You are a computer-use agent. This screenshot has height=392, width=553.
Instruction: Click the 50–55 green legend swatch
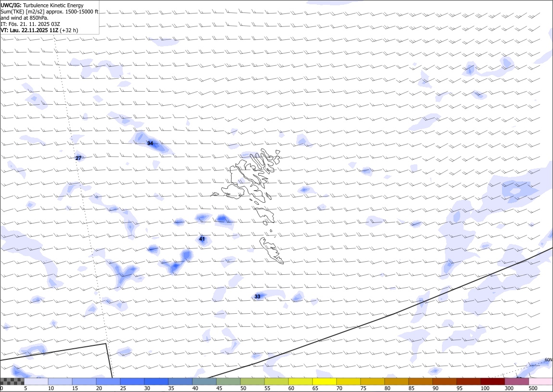(252, 381)
